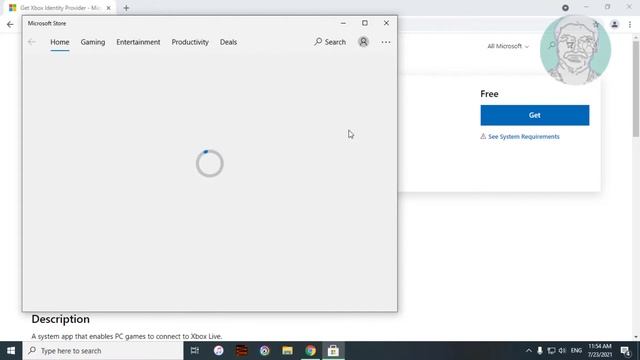This screenshot has width=640, height=360.
Task: Open the red-striped app on the taskbar
Action: click(242, 351)
